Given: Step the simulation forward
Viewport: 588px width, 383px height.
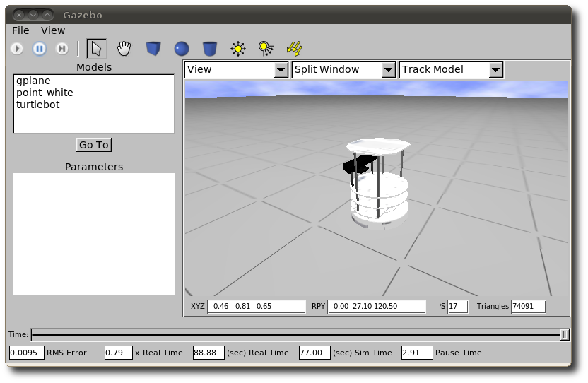Looking at the screenshot, I should [x=62, y=49].
